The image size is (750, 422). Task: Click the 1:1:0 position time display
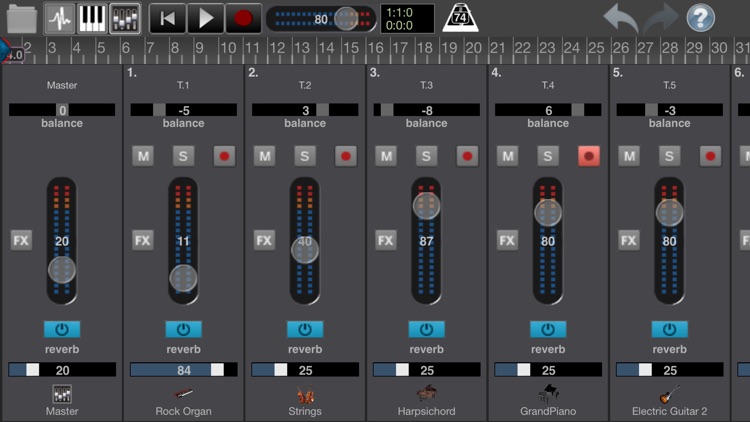point(407,19)
